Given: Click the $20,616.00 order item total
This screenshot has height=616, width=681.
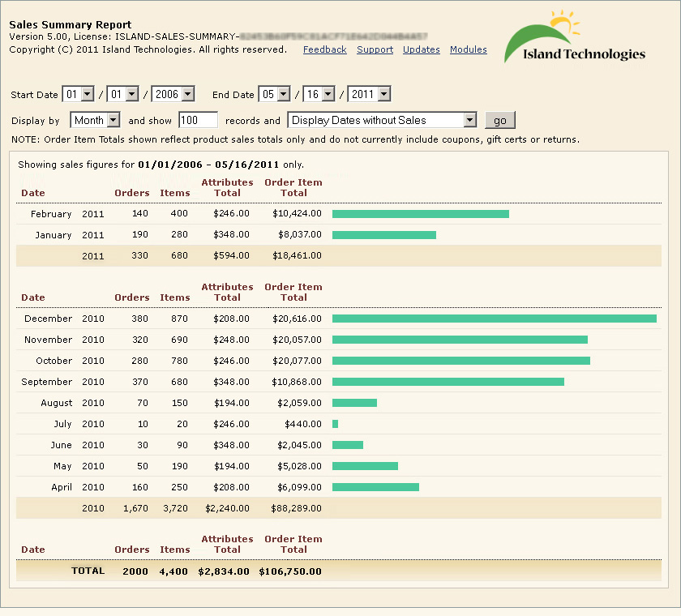Looking at the screenshot, I should click(x=297, y=319).
